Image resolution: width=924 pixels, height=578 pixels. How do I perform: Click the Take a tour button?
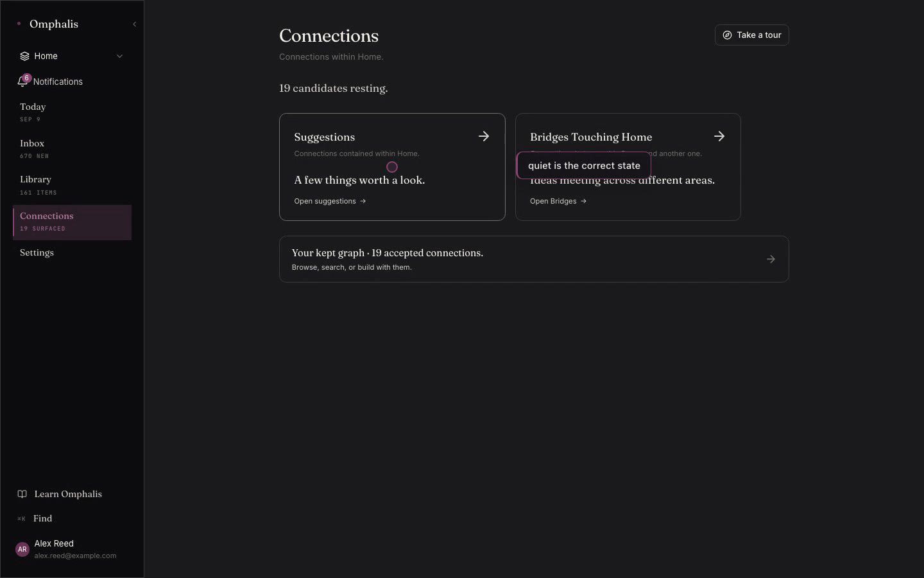click(752, 35)
